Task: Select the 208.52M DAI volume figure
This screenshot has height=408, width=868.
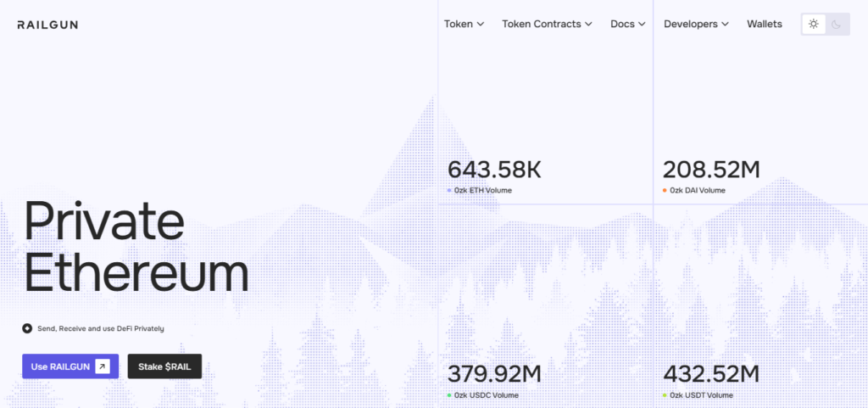Action: click(711, 170)
